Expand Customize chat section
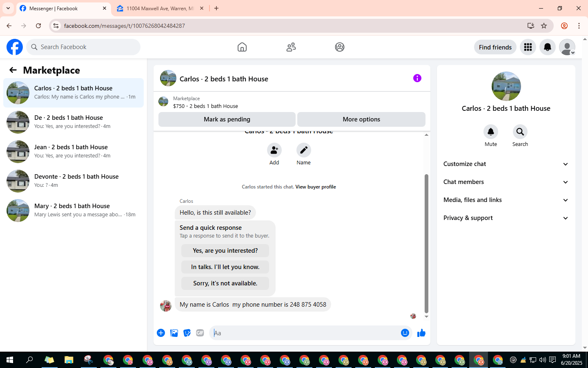This screenshot has width=588, height=368. [x=506, y=164]
